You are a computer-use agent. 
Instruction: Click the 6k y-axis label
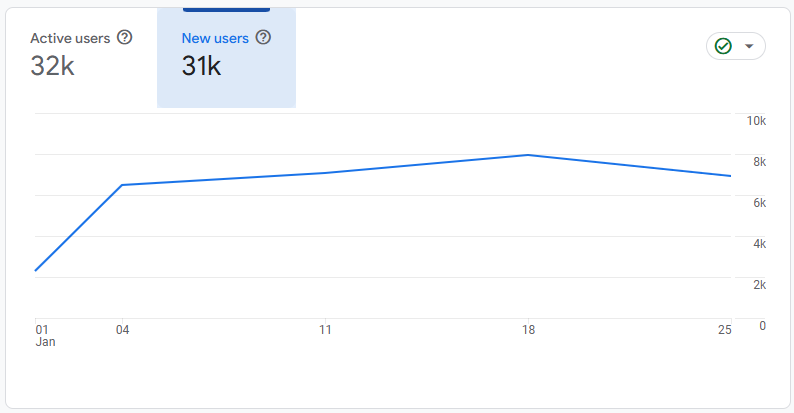click(x=760, y=203)
